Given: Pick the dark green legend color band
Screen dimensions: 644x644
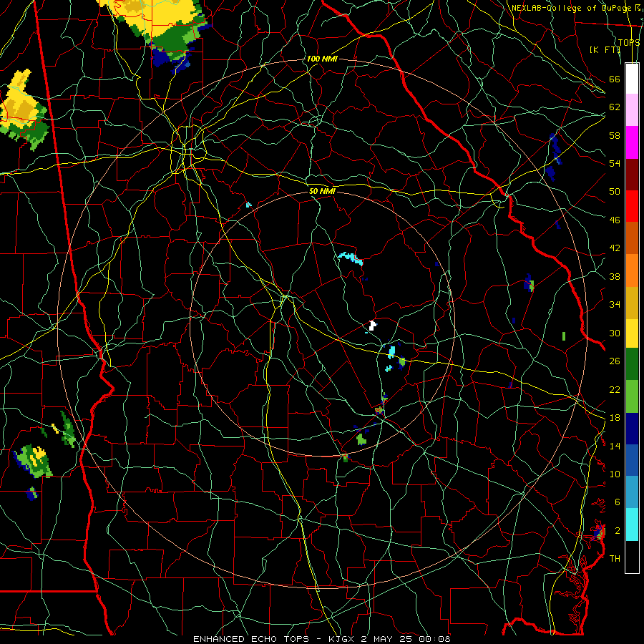Looking at the screenshot, I should coord(632,364).
